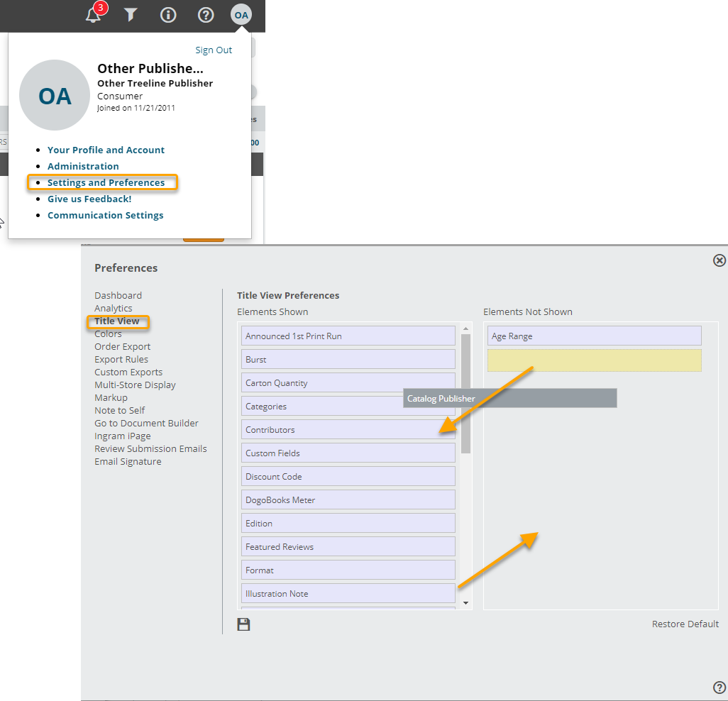The image size is (728, 701).
Task: Restore Default title view settings
Action: pos(685,624)
